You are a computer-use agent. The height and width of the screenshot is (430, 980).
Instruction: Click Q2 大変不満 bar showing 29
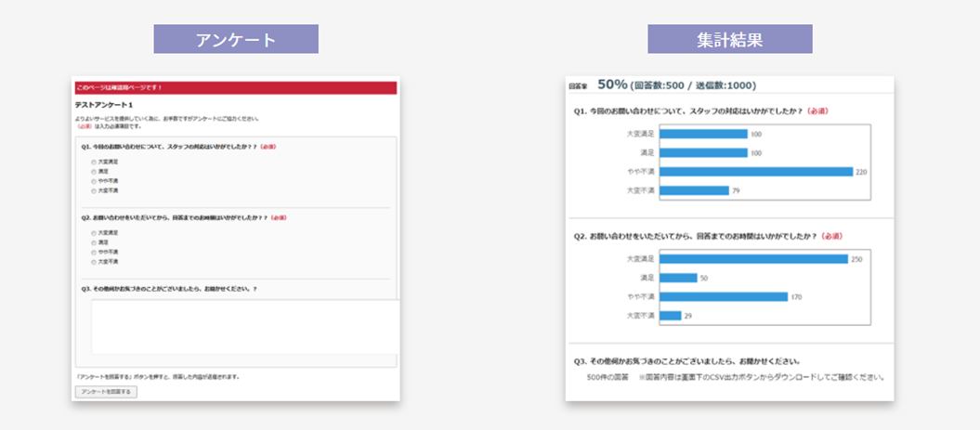pyautogui.click(x=670, y=316)
